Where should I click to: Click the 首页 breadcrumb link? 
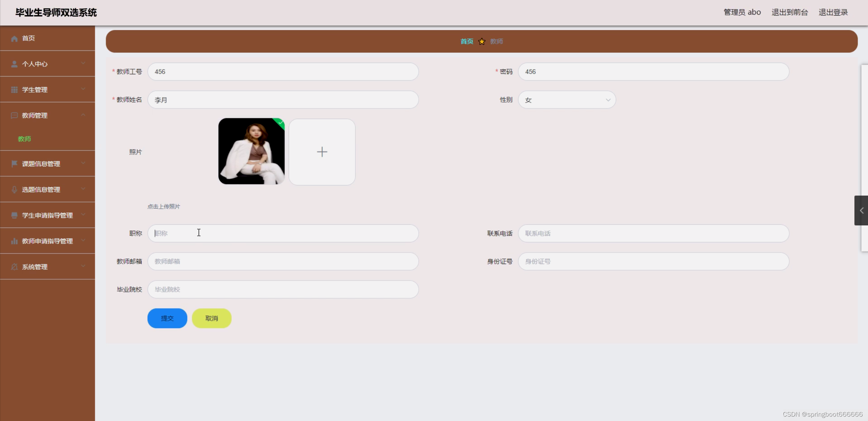coord(467,41)
